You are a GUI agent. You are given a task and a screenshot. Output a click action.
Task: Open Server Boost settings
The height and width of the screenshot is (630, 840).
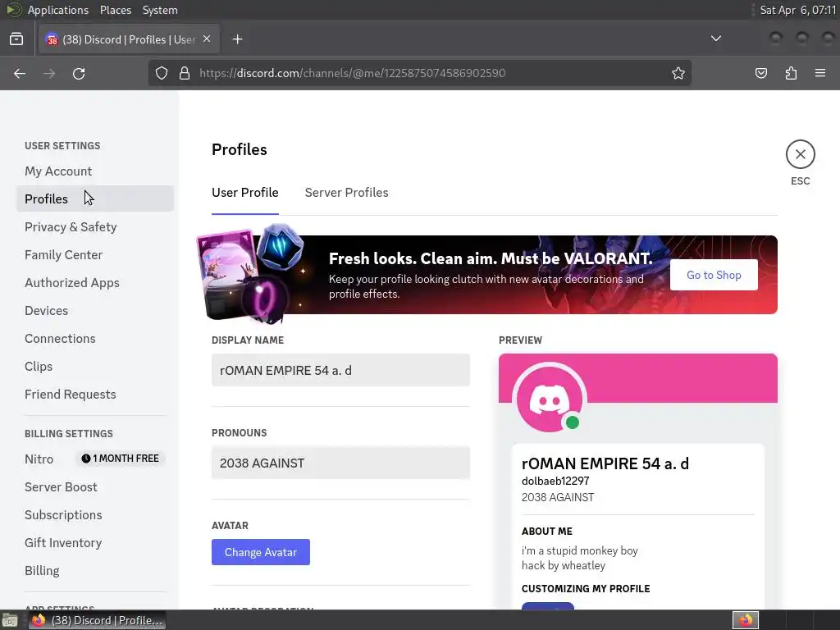[95, 486]
